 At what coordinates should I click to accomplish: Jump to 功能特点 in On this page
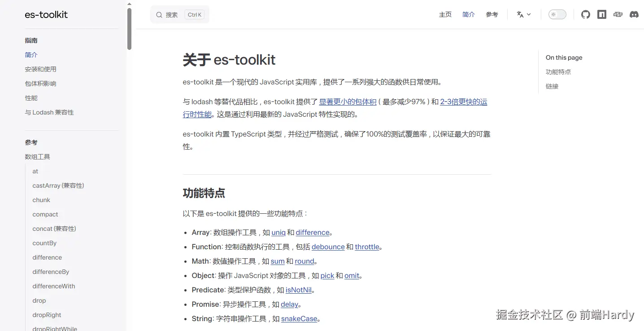pyautogui.click(x=558, y=72)
